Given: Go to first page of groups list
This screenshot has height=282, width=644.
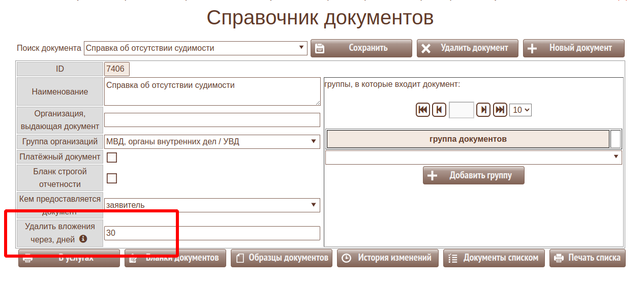Looking at the screenshot, I should (423, 110).
